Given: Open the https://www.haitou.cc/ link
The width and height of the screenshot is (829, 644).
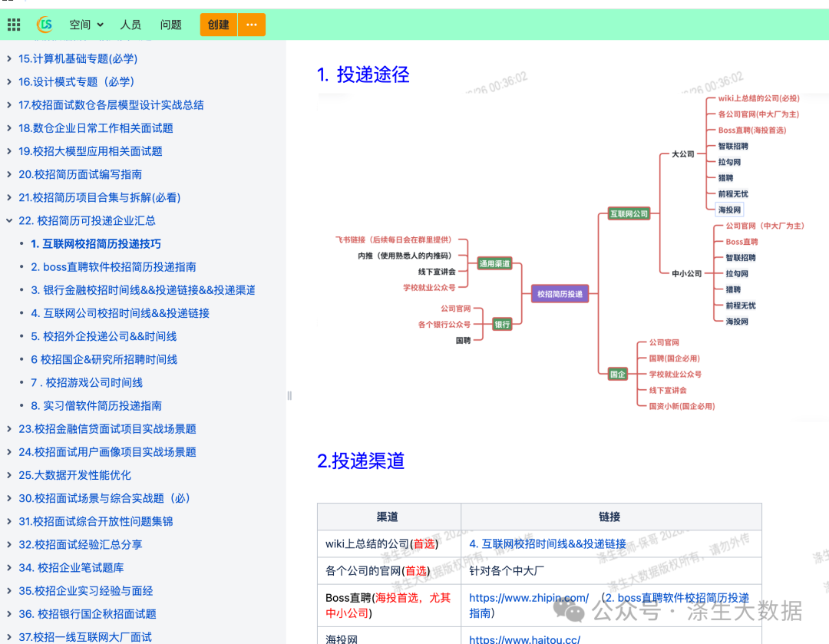Looking at the screenshot, I should pyautogui.click(x=524, y=639).
